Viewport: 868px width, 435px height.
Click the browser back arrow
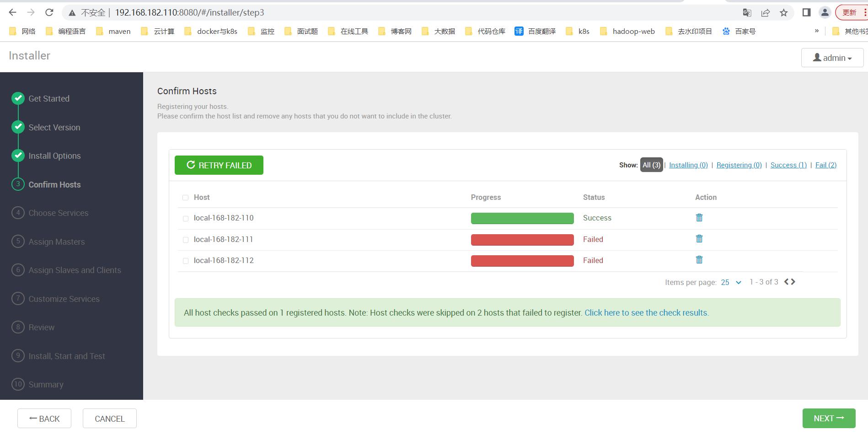pyautogui.click(x=12, y=12)
